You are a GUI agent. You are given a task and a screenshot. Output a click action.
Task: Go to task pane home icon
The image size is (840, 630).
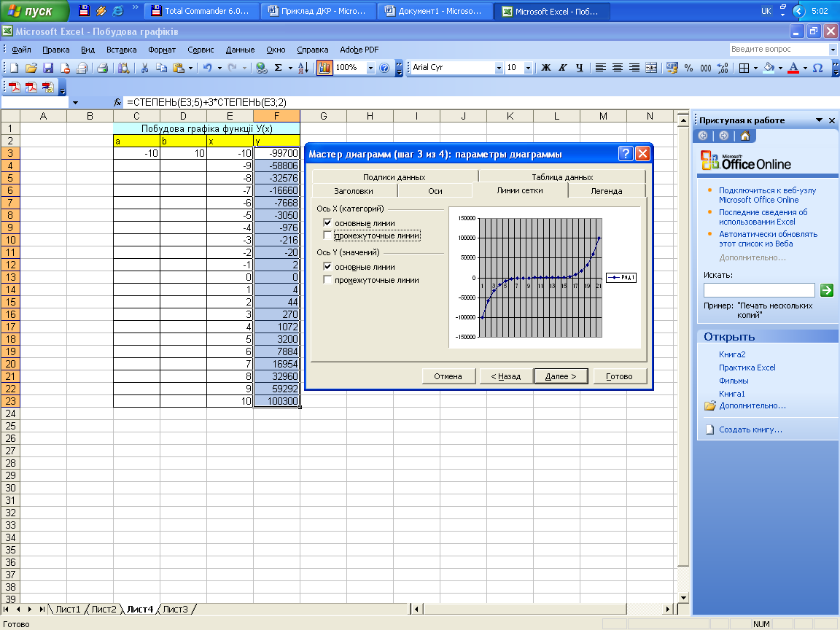coord(745,136)
